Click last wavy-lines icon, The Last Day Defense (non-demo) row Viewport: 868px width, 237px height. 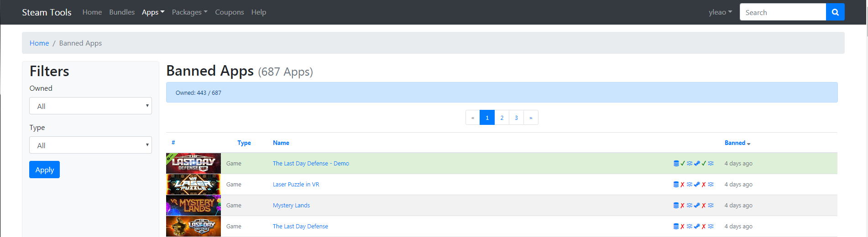pos(711,226)
